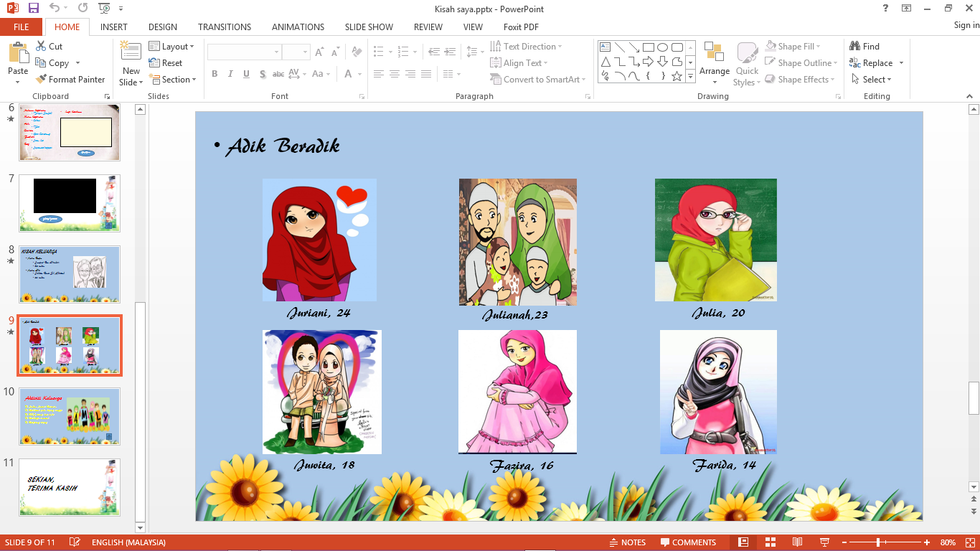Click the New Slide icon
980x551 pixels.
click(131, 52)
